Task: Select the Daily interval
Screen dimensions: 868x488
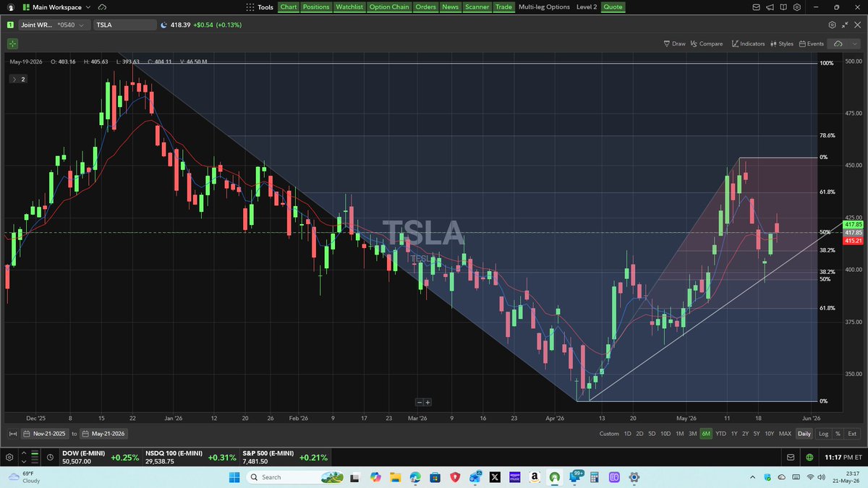Action: click(804, 434)
